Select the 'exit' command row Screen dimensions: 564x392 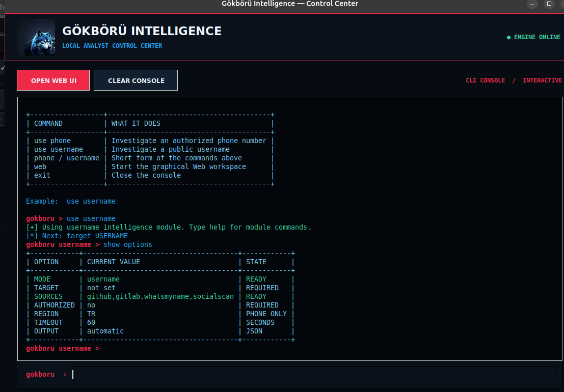point(150,175)
